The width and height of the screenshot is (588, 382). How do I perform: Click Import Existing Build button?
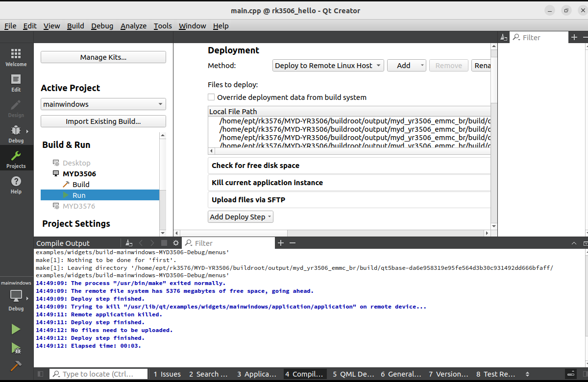pos(103,121)
